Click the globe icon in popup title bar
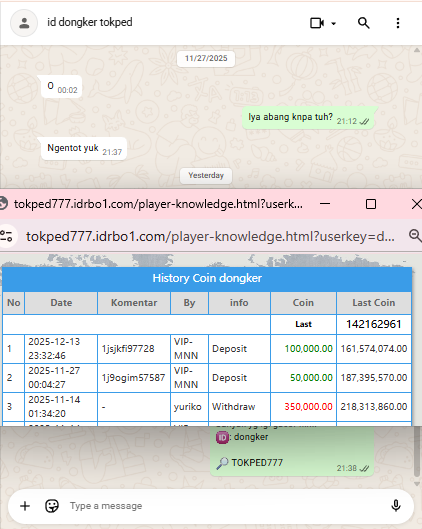The image size is (422, 529). 3,204
